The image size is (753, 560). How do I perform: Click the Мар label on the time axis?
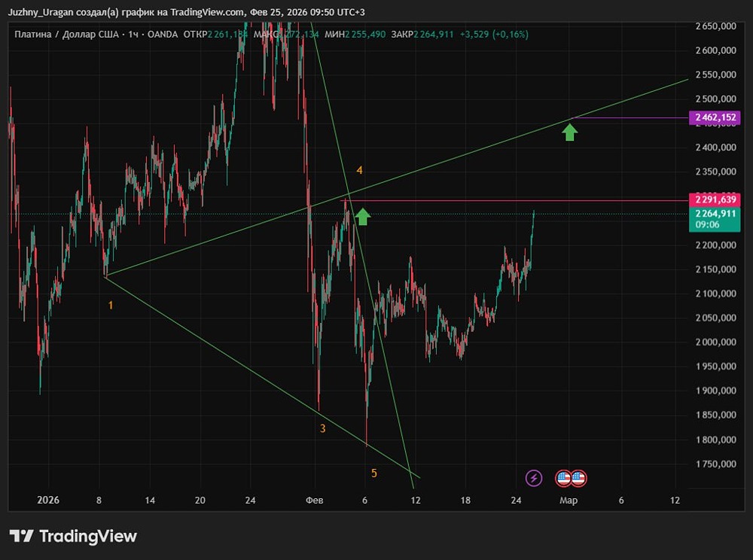pos(568,500)
